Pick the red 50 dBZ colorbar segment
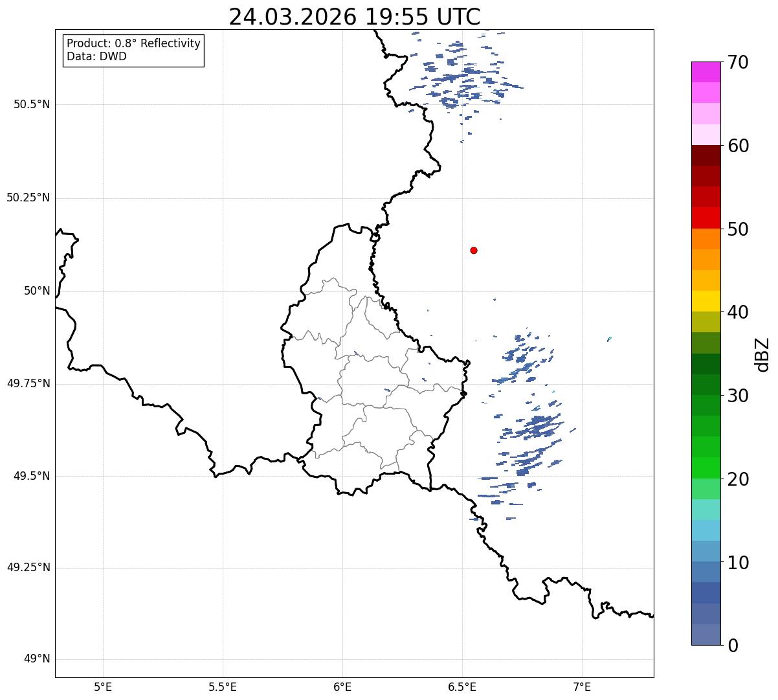Viewport: 778px width, 700px height. pos(706,218)
